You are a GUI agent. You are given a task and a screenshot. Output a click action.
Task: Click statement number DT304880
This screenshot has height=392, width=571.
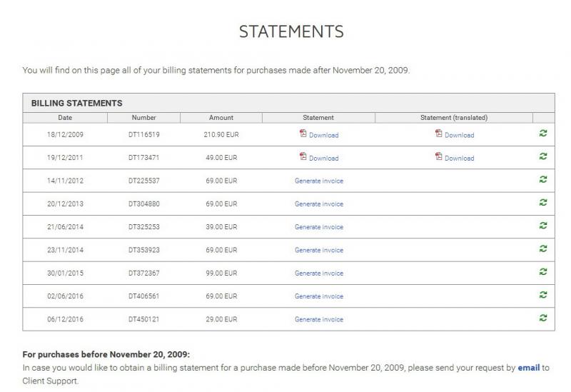click(144, 203)
